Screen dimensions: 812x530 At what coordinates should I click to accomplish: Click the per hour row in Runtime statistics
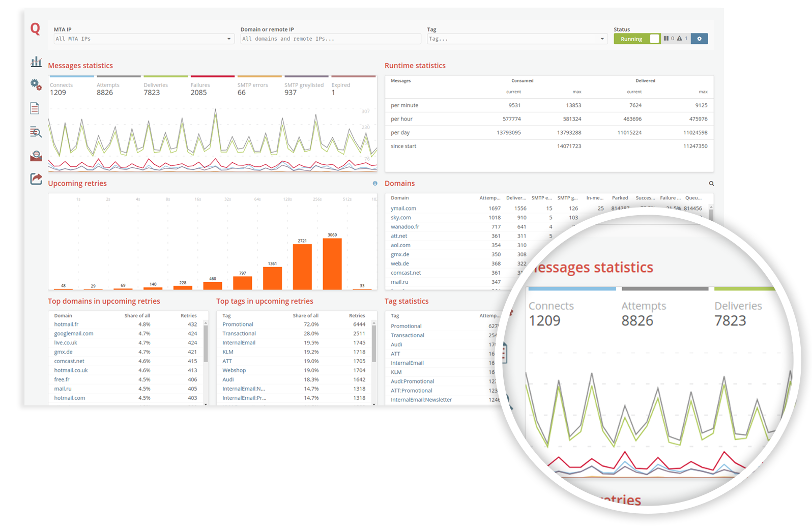(549, 119)
